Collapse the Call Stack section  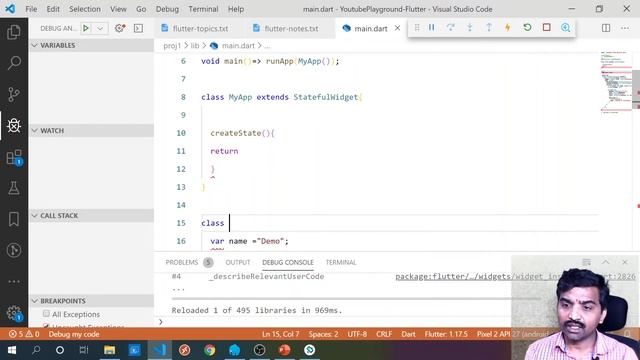pyautogui.click(x=91, y=216)
